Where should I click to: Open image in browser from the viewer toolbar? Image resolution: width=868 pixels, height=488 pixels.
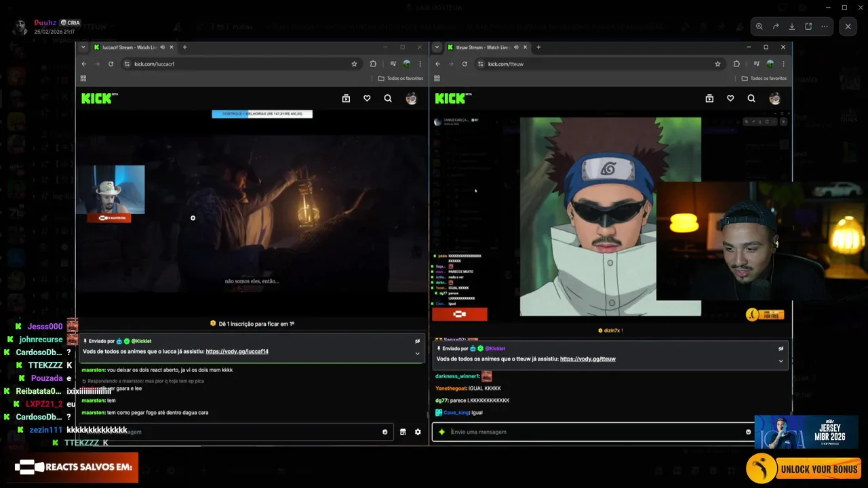pyautogui.click(x=808, y=26)
